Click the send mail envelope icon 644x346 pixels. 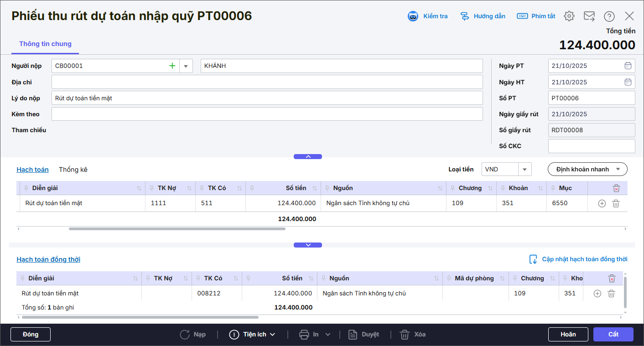point(589,16)
